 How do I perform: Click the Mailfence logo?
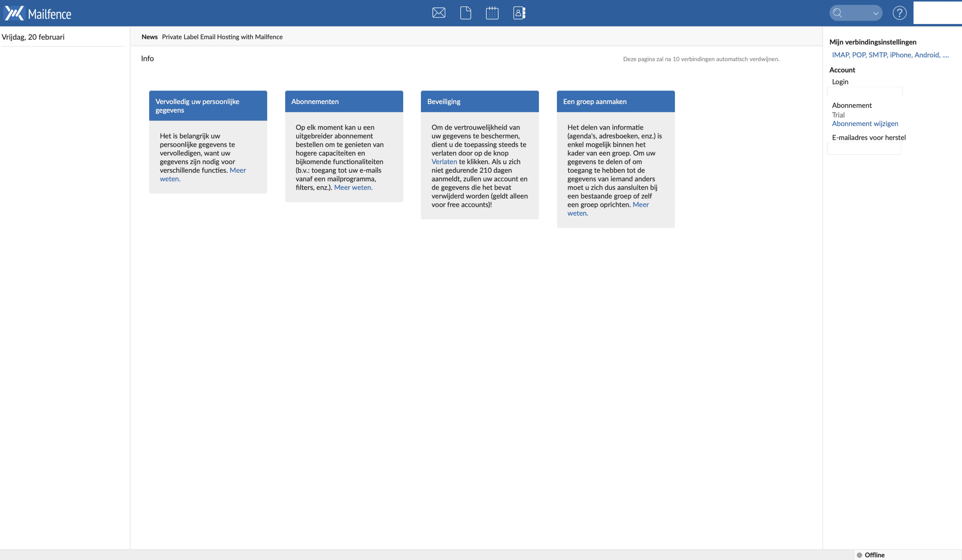[37, 13]
